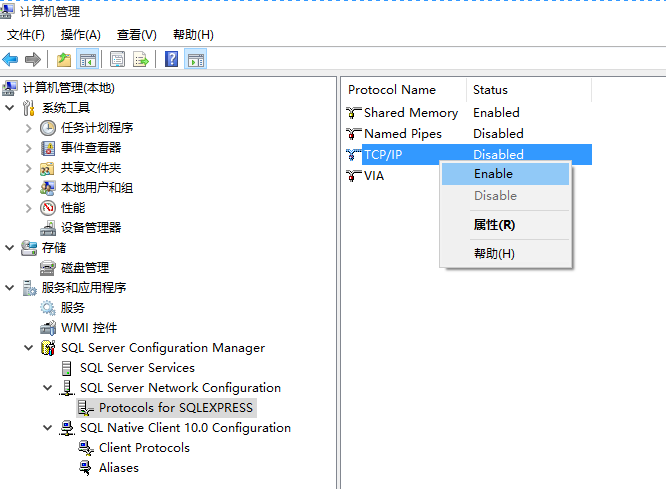Image resolution: width=666 pixels, height=489 pixels.
Task: Collapse the 系统工具 node
Action: point(9,107)
